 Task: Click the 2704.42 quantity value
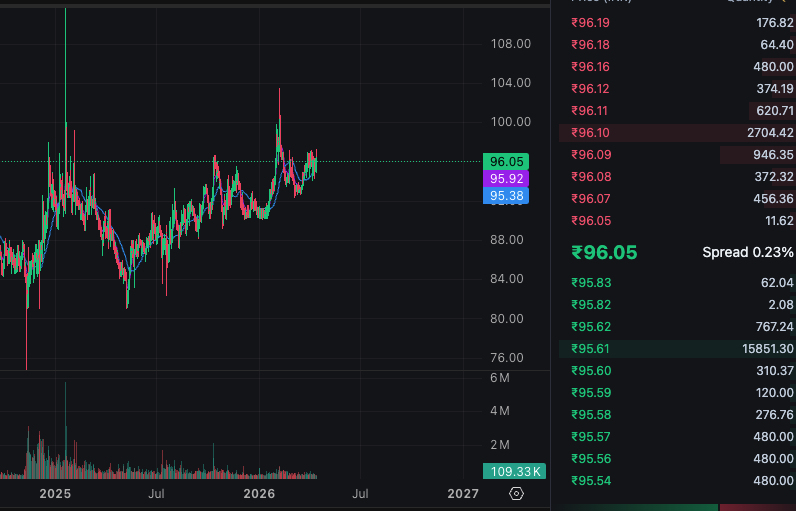click(770, 133)
